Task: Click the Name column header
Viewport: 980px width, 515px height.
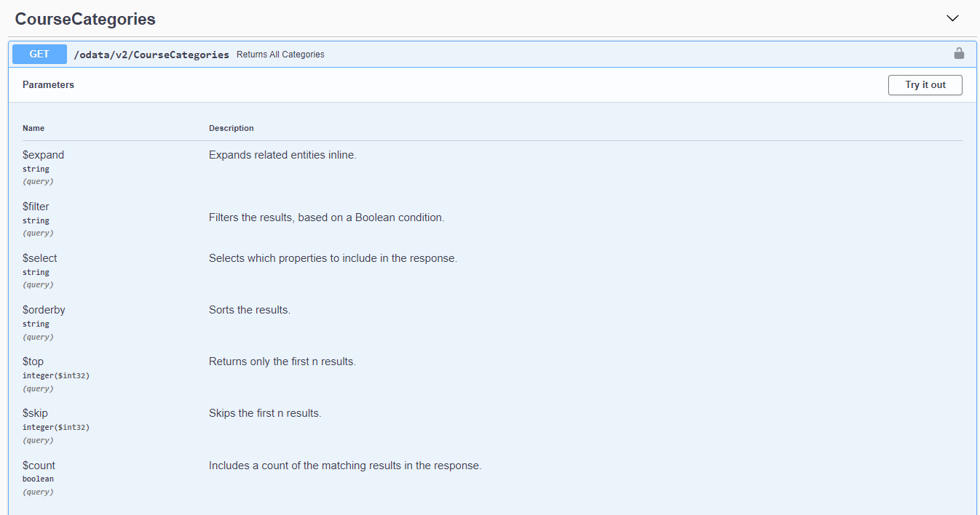Action: tap(33, 128)
